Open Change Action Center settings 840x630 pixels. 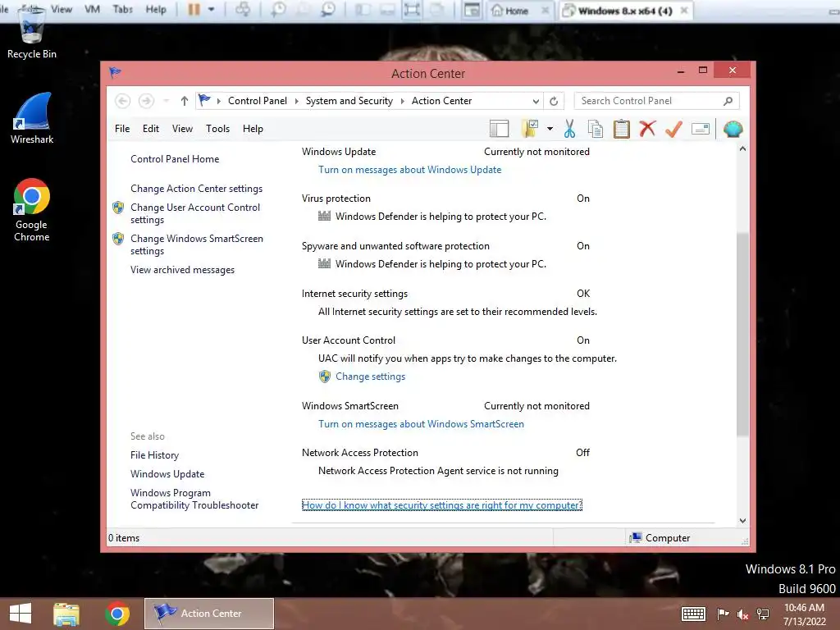(x=197, y=189)
